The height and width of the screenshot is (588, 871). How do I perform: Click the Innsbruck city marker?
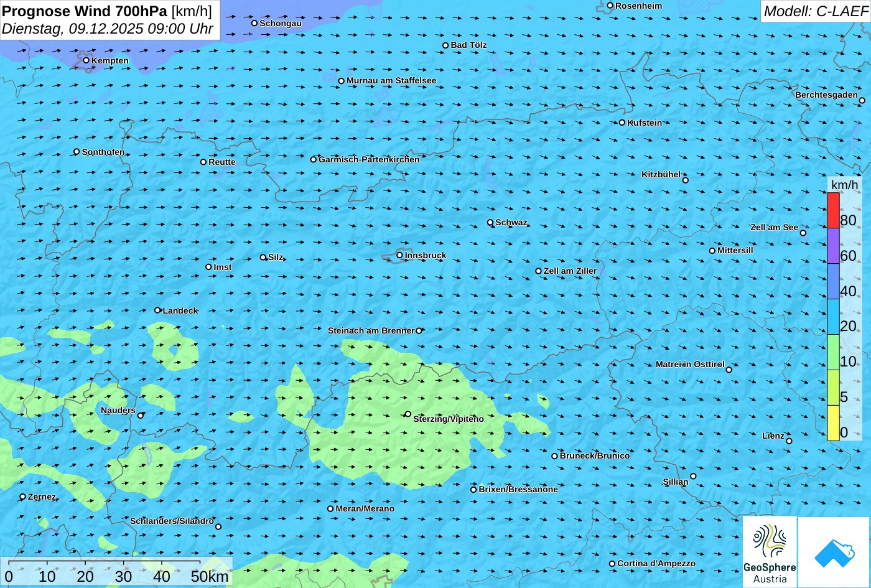(x=400, y=255)
